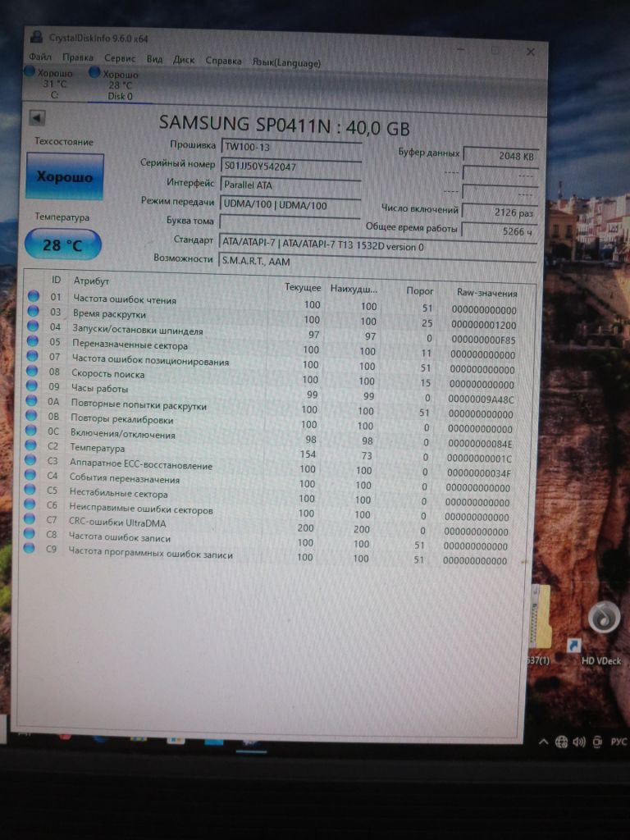The image size is (630, 840).
Task: Click the Наихудш... column header
Action: [x=354, y=290]
